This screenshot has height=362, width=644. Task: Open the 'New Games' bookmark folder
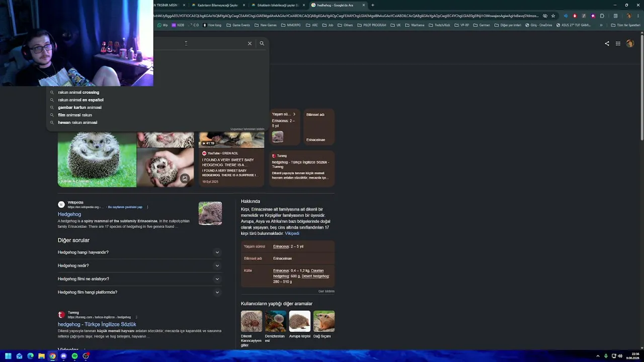click(x=265, y=25)
